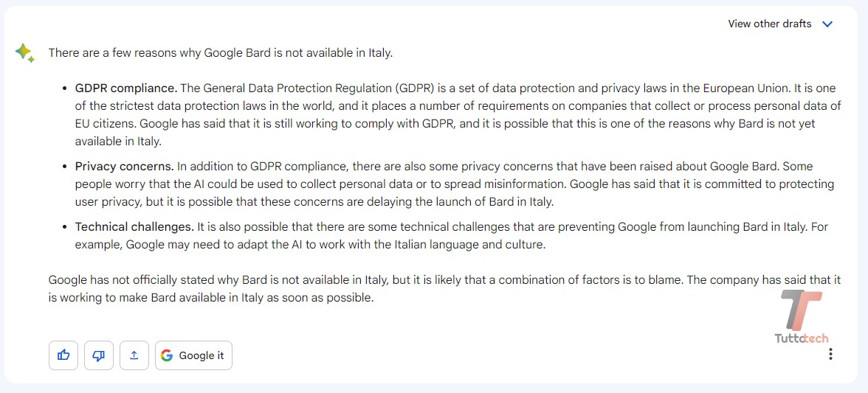Click the thumbs up good response icon
Image resolution: width=868 pixels, height=393 pixels.
63,355
